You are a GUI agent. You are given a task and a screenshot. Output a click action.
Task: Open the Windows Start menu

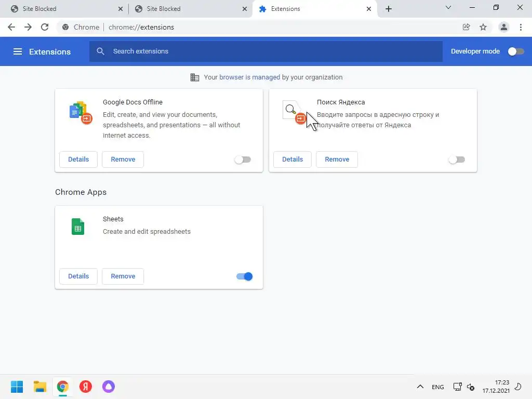click(17, 387)
